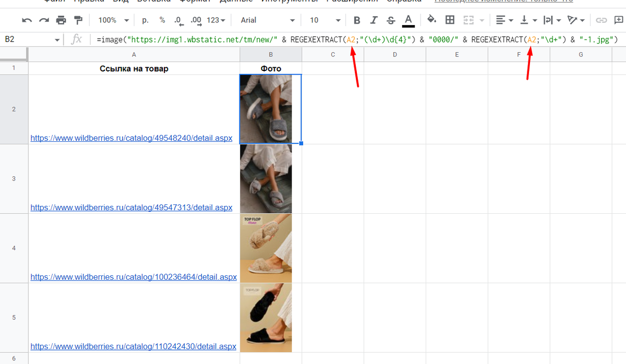626x364 pixels.
Task: Redo the last undone action
Action: pos(44,20)
